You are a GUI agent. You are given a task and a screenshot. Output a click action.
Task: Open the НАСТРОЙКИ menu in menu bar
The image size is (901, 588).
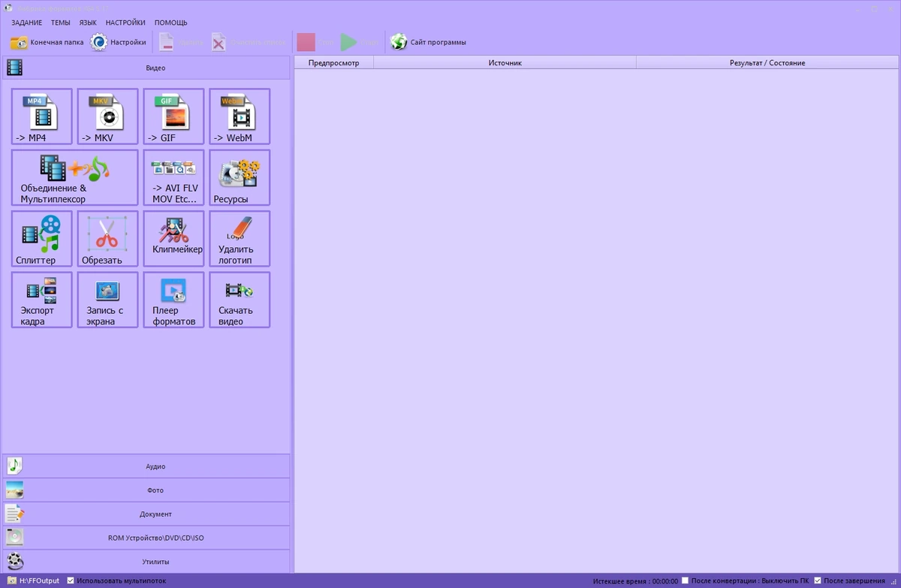(x=125, y=23)
